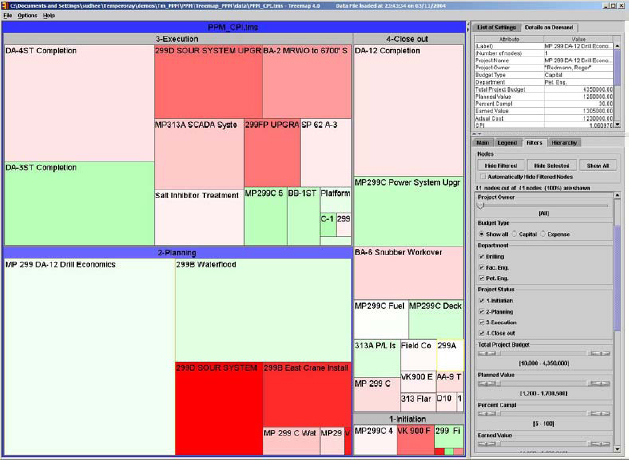Click the Planned Value range slider
Screen dimensions: 629x460
pos(544,383)
